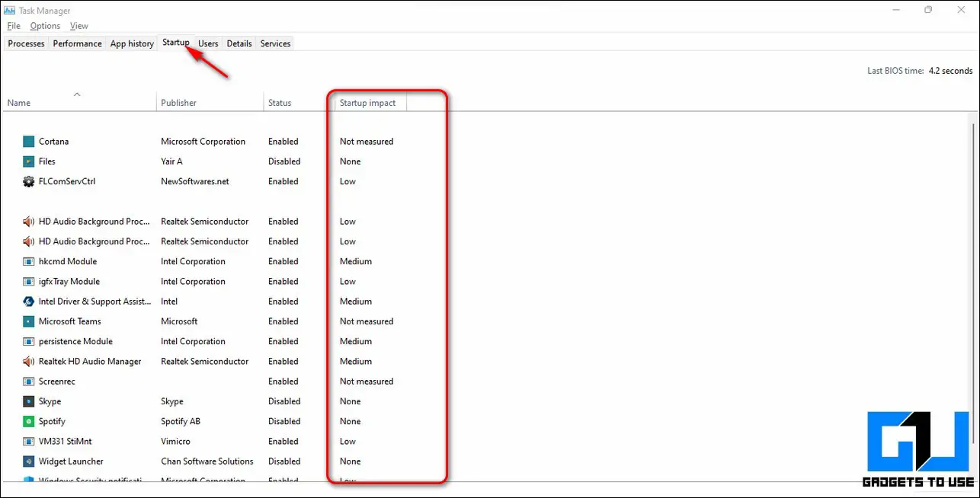
Task: Click the hkcmd Module icon
Action: click(x=29, y=261)
